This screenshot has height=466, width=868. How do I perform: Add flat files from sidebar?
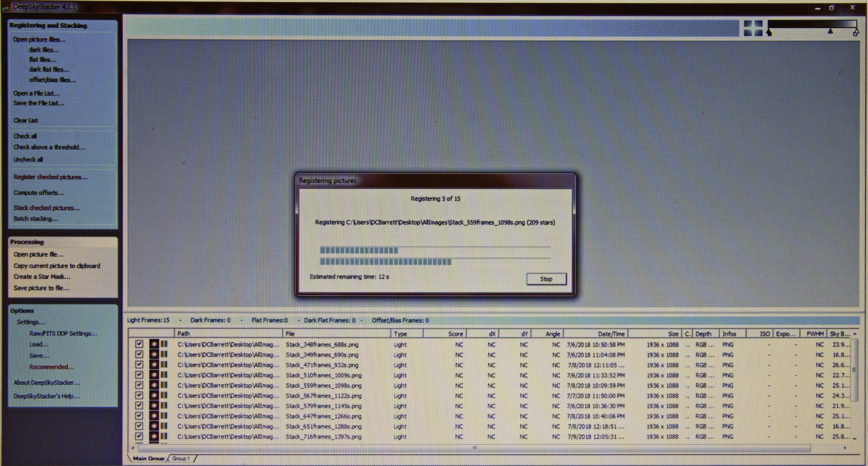click(43, 59)
